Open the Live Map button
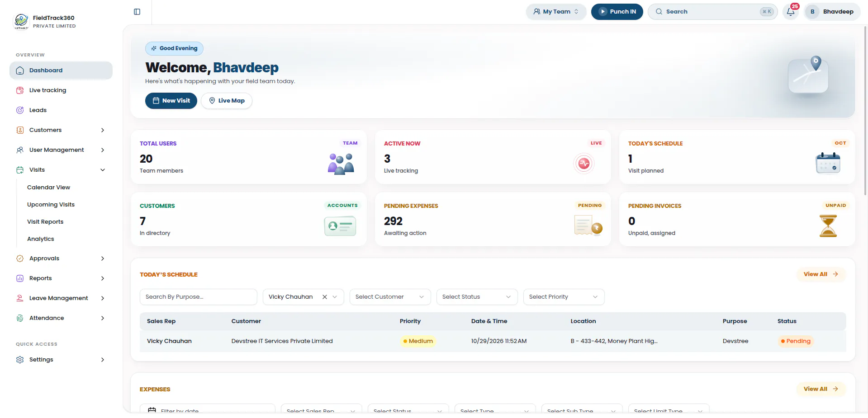 (227, 101)
